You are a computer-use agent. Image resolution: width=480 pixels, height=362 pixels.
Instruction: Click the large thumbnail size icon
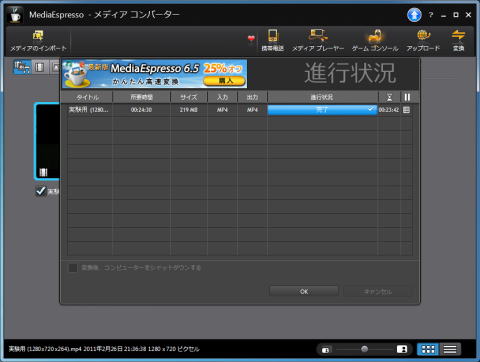(x=402, y=349)
